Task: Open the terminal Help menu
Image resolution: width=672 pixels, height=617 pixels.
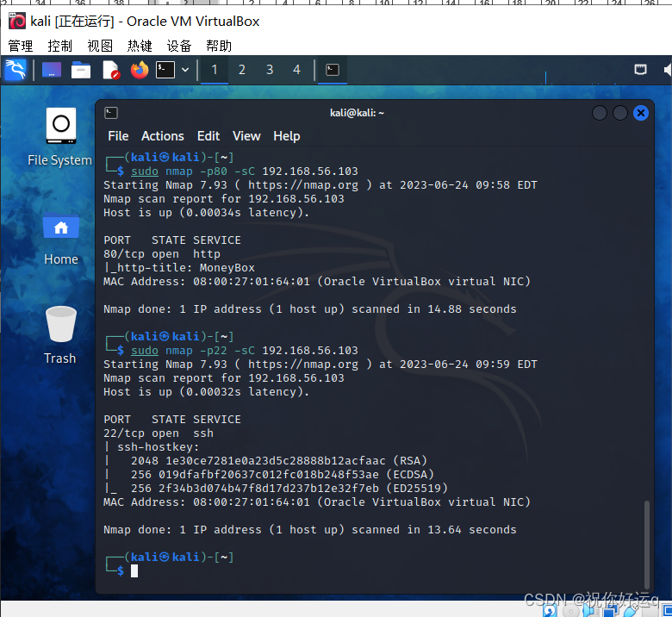Action: (x=287, y=136)
